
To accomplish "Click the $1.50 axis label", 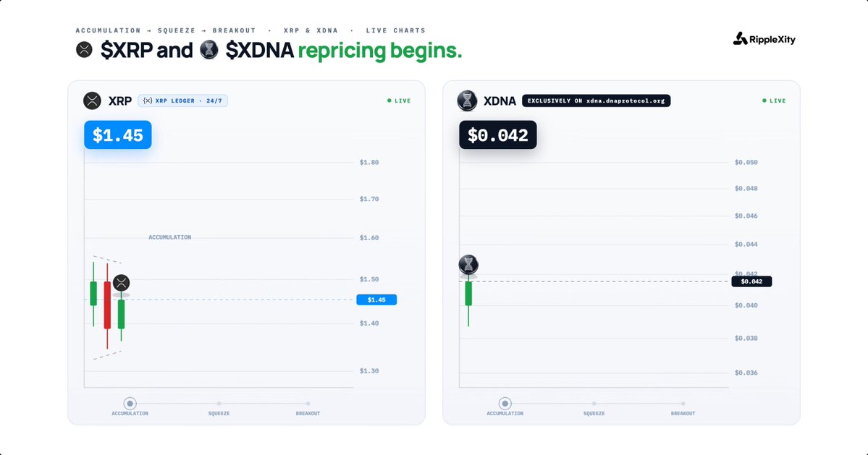I will [x=369, y=279].
